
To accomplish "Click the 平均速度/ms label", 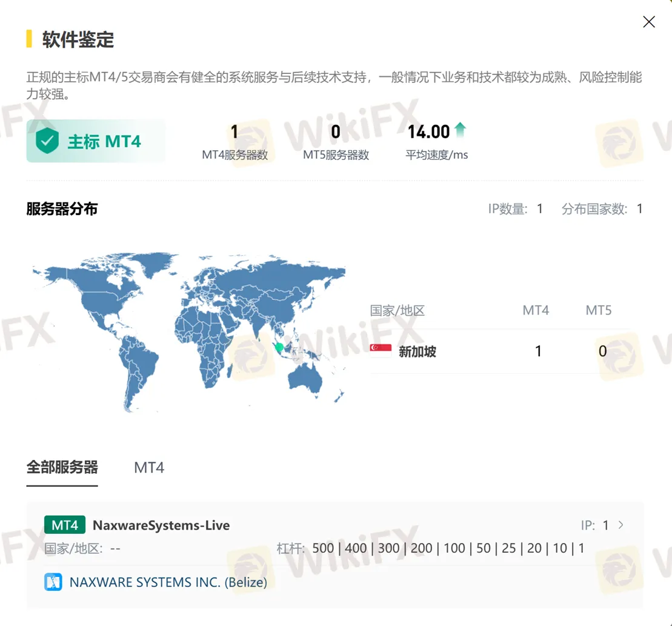I will coord(437,155).
